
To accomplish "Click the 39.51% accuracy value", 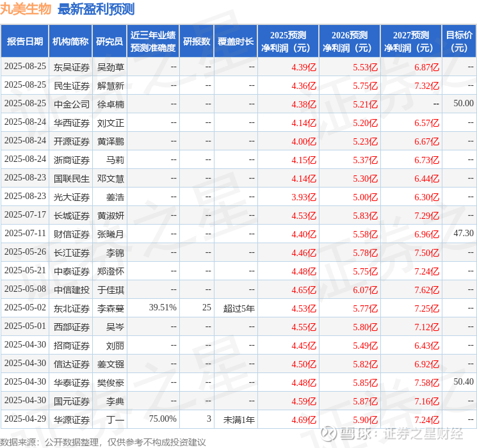I will click(x=163, y=307).
